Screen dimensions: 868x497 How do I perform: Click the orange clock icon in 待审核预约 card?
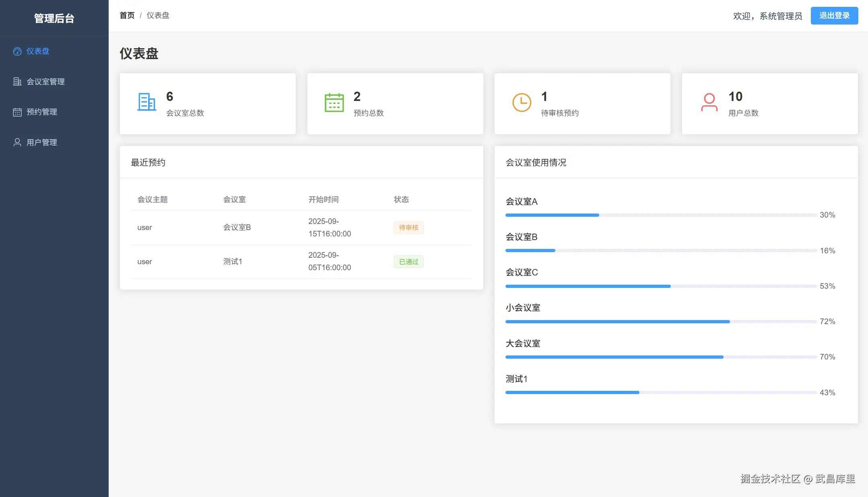click(522, 103)
